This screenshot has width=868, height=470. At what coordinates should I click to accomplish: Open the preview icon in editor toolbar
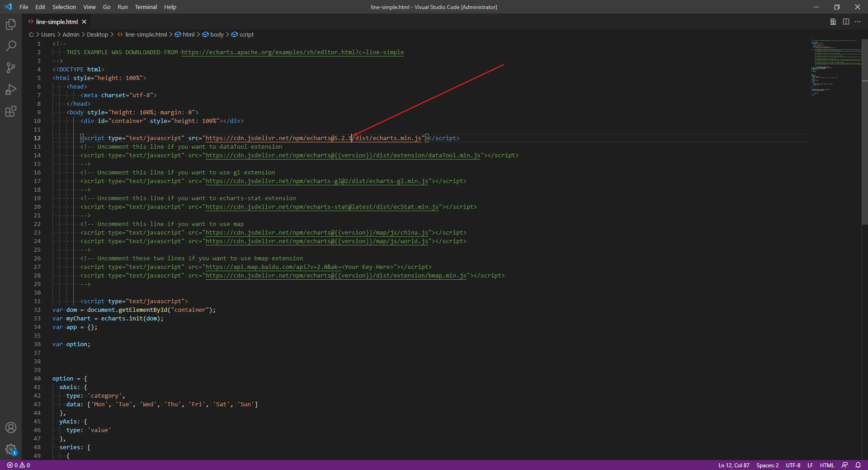pyautogui.click(x=833, y=22)
